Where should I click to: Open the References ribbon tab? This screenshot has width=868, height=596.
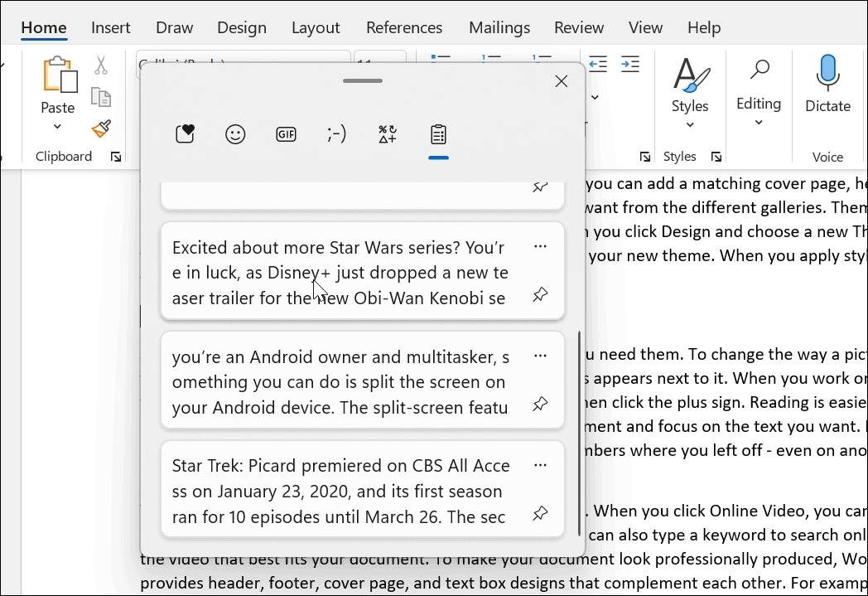(x=404, y=27)
